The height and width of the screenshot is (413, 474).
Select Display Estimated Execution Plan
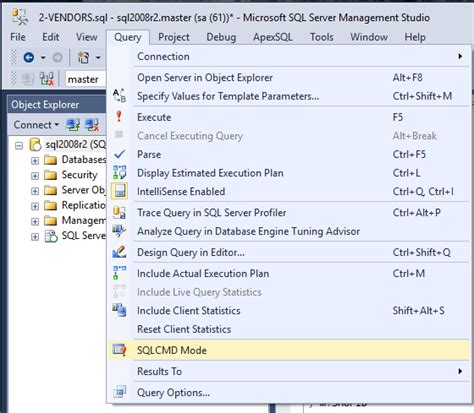click(289, 173)
